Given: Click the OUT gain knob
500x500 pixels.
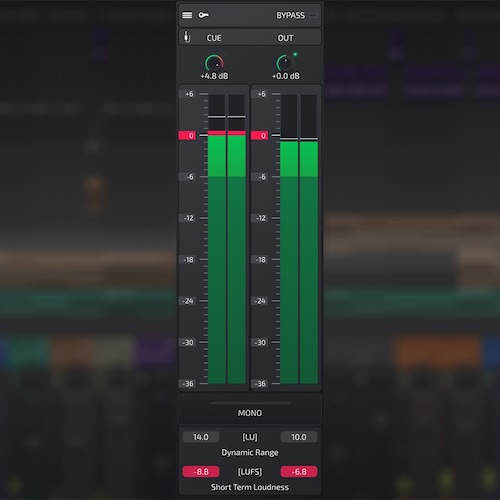Looking at the screenshot, I should (285, 63).
